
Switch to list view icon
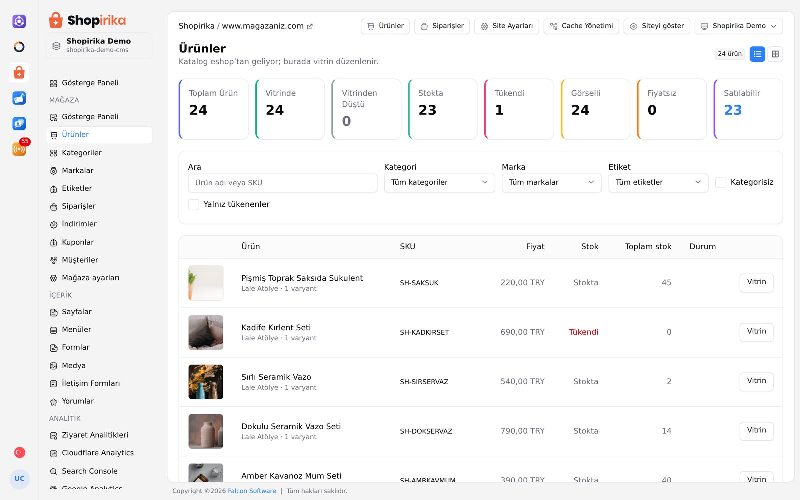(757, 54)
